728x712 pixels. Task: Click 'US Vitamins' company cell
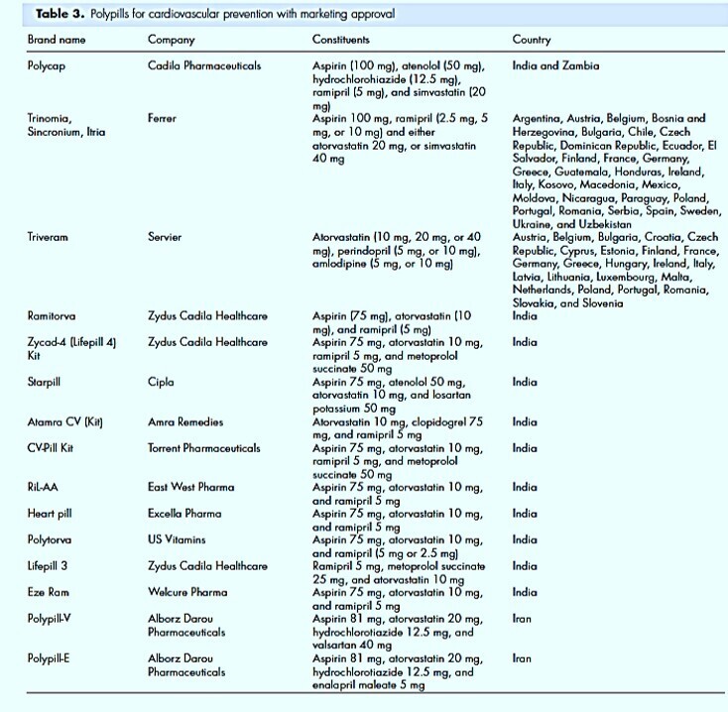[x=177, y=539]
